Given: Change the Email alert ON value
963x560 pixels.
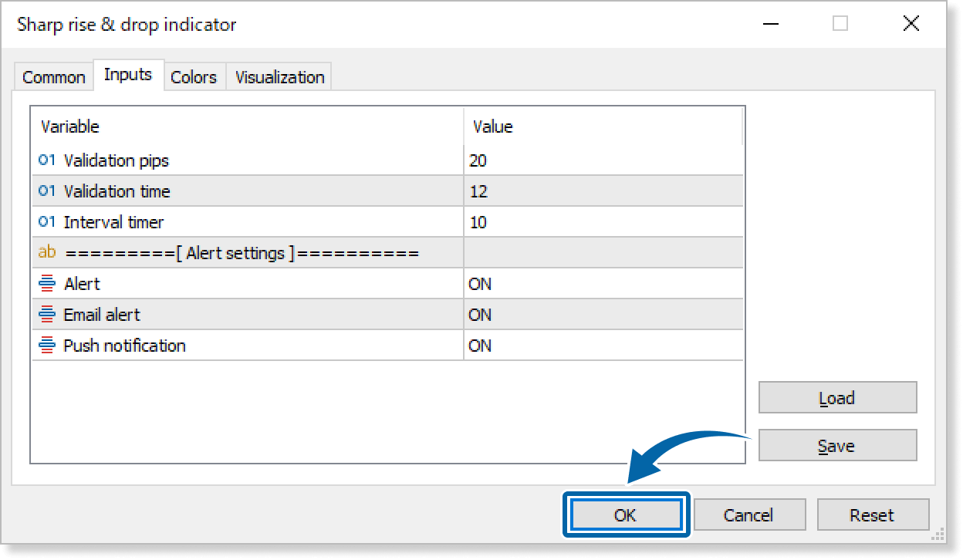Looking at the screenshot, I should [480, 315].
